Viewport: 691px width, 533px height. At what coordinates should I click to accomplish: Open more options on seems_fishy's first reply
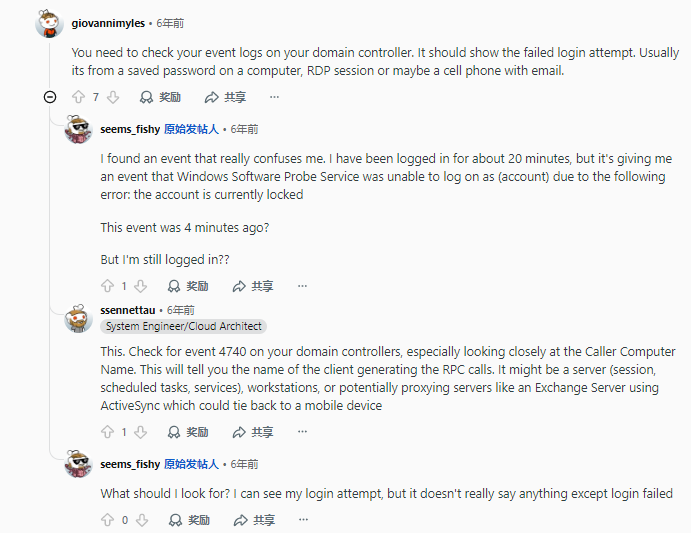click(302, 286)
